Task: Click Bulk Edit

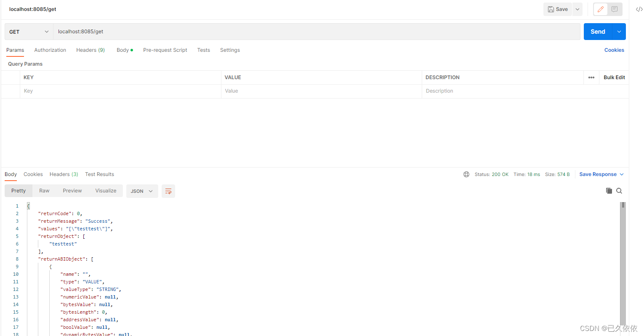Action: (x=614, y=77)
